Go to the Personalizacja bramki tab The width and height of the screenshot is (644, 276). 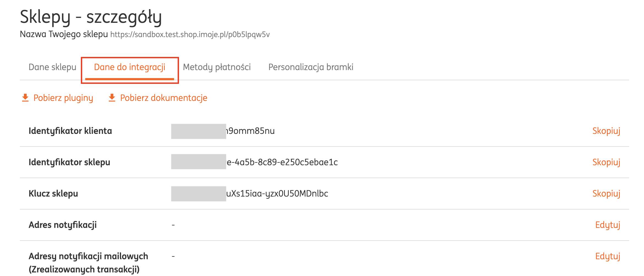(x=311, y=67)
